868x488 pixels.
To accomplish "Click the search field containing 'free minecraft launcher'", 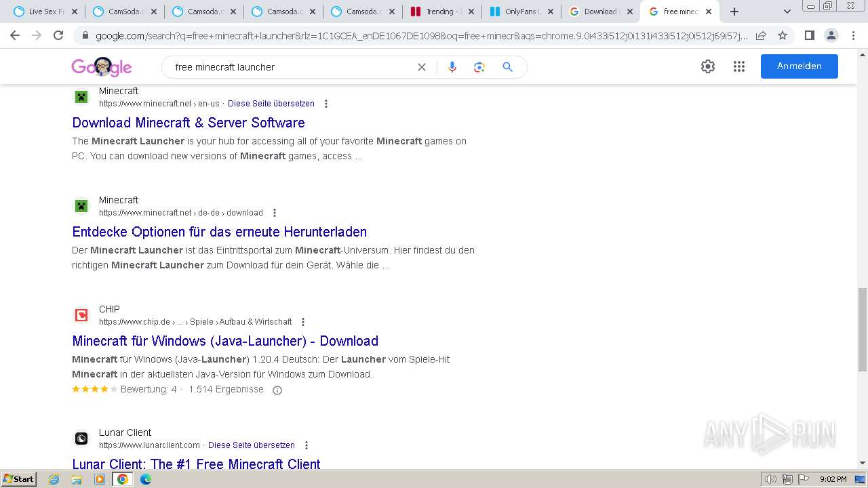I will coord(292,67).
